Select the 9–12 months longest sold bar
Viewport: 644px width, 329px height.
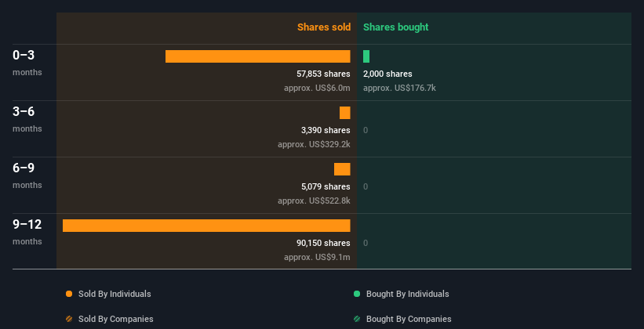point(206,226)
